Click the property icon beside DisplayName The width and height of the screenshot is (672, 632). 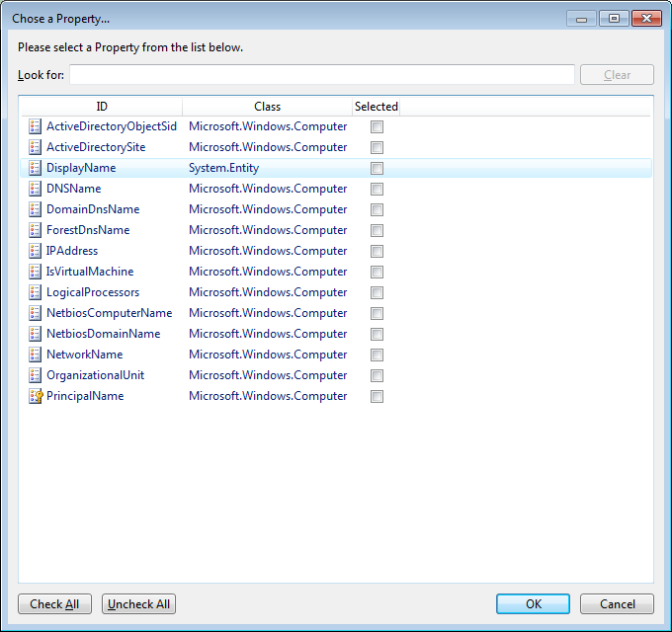(35, 168)
